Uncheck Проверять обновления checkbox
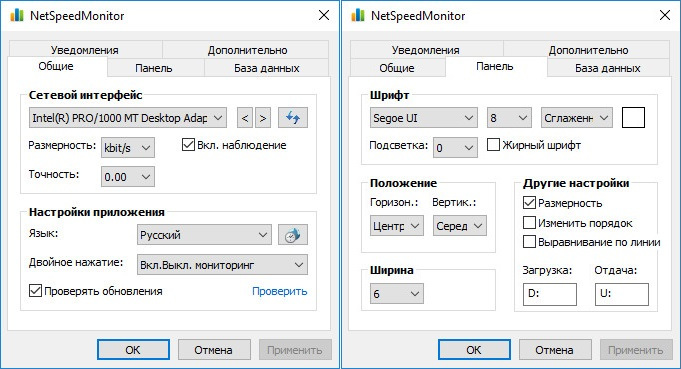Image resolution: width=681 pixels, height=369 pixels. pos(35,290)
